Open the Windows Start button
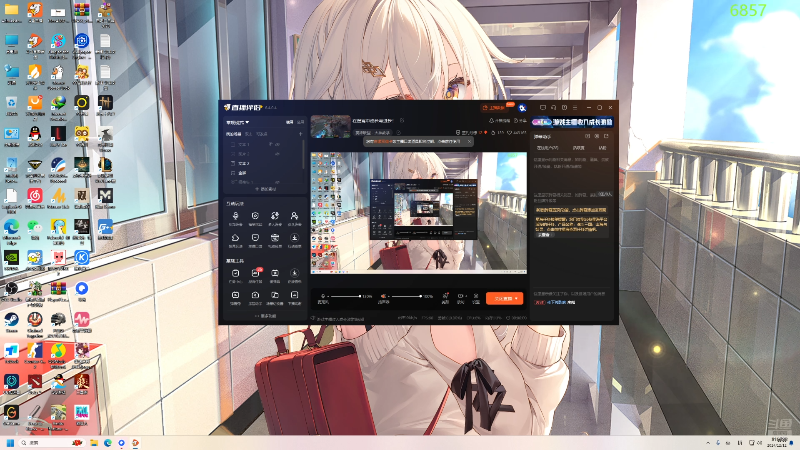800x450 pixels. 10,443
